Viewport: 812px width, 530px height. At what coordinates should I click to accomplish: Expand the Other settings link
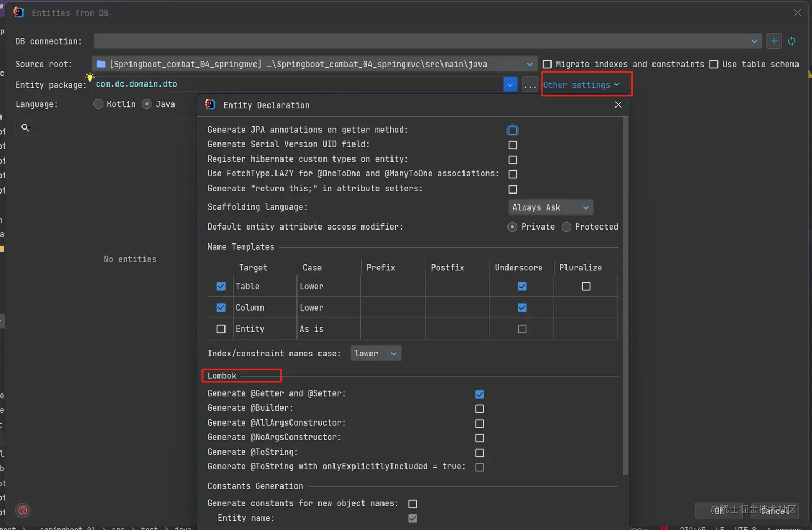(581, 85)
